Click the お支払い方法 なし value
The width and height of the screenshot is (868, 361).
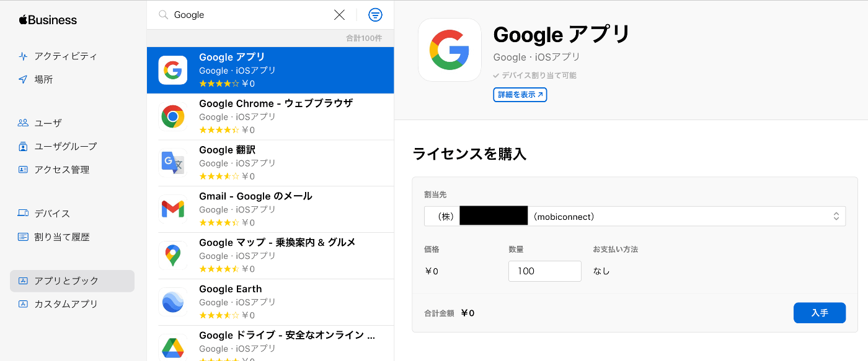tap(601, 271)
